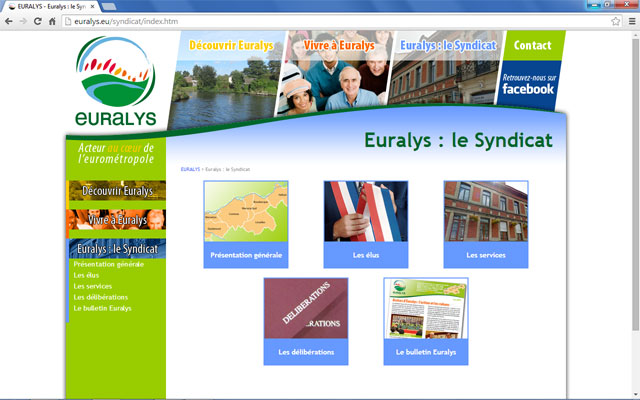This screenshot has width=640, height=400.
Task: Open sidebar link Les délibérations
Action: click(100, 297)
